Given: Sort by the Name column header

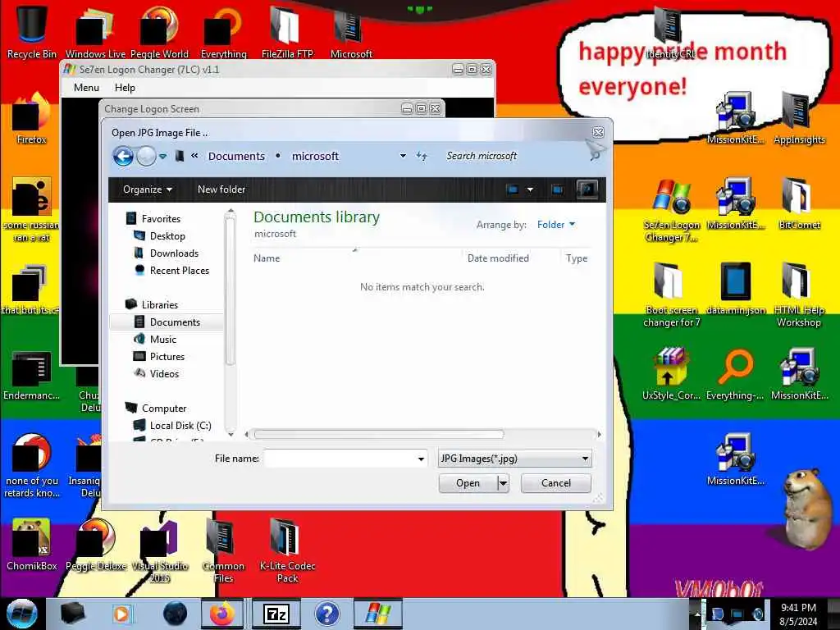Looking at the screenshot, I should [x=267, y=258].
